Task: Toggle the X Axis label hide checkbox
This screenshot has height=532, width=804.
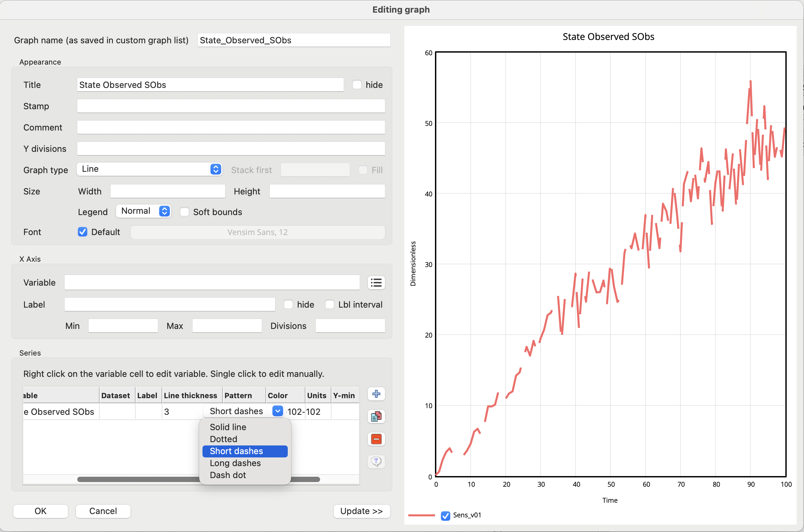Action: 288,304
